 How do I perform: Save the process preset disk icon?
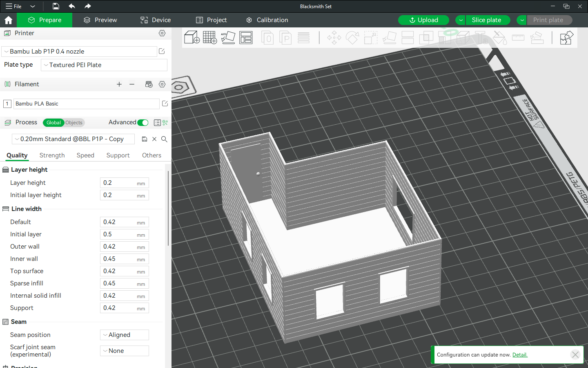144,139
